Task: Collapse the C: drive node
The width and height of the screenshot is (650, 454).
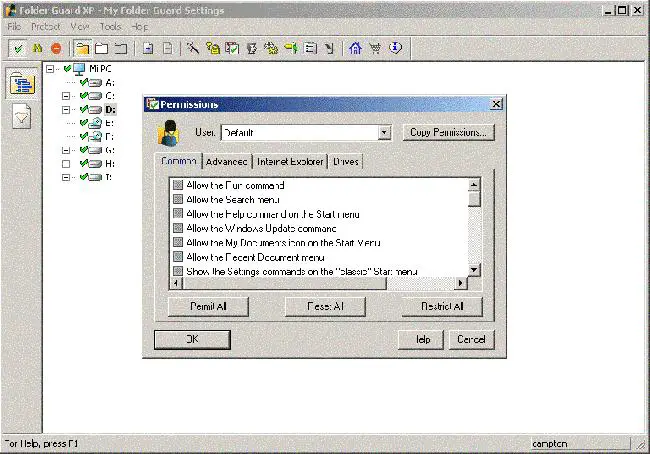Action: [65, 96]
